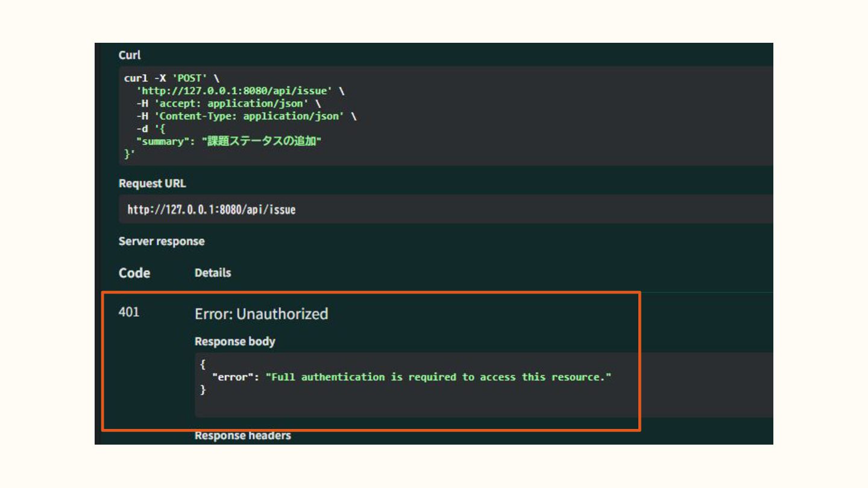Click the Request URL heading
Screen dimensions: 868x488
(x=152, y=184)
